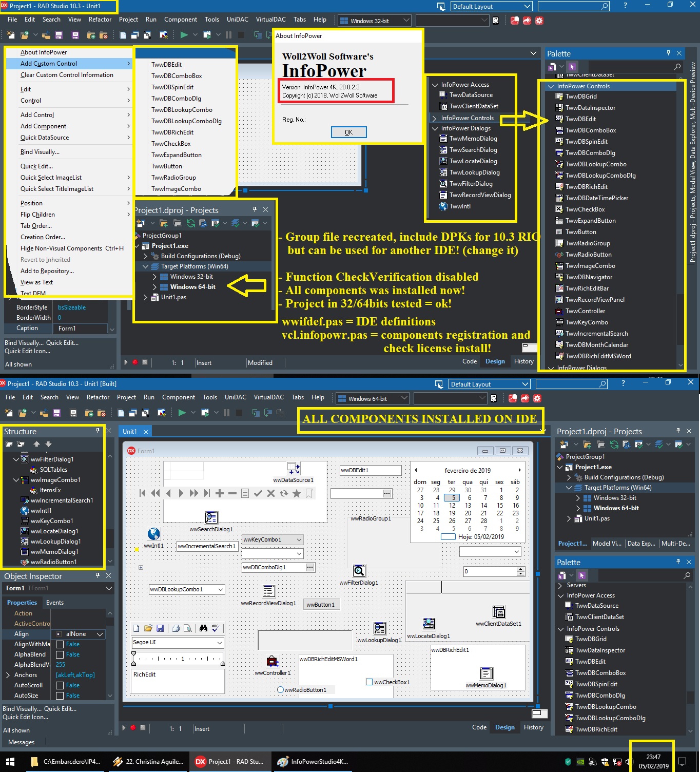Open the wwKeyCombo1 dropdown on the form designer
The width and height of the screenshot is (700, 772).
pos(299,539)
